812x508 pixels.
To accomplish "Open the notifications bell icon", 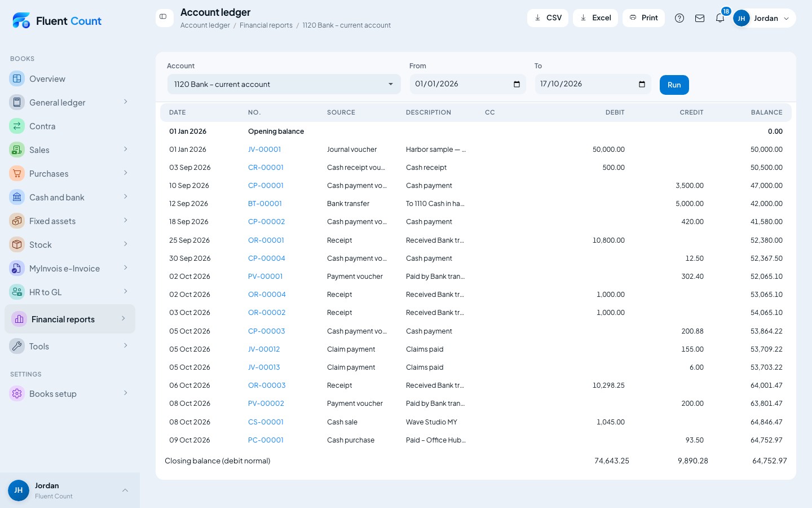I will click(720, 18).
